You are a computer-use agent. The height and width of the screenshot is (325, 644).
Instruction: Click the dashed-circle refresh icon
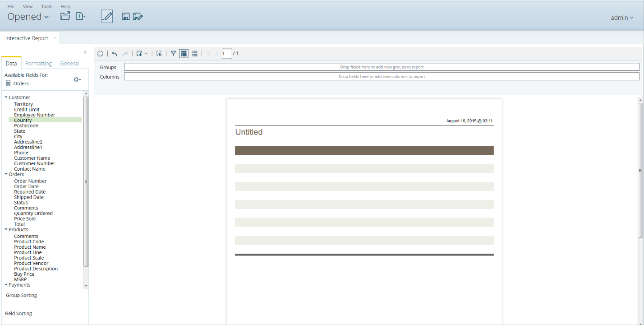click(x=101, y=54)
